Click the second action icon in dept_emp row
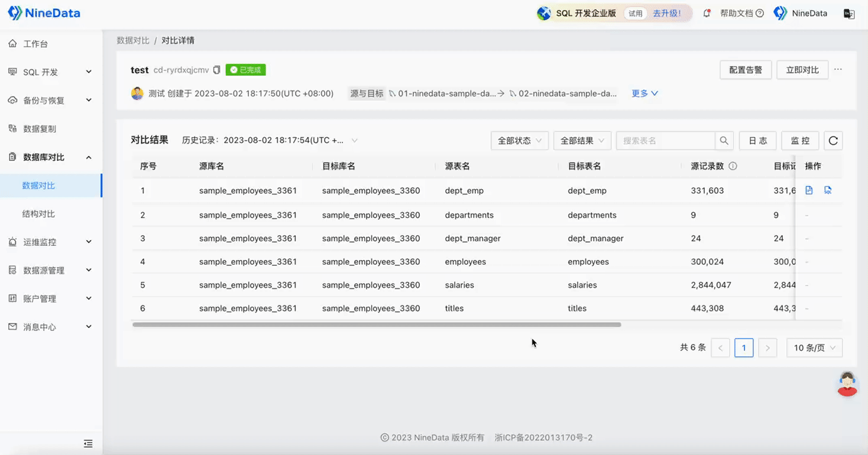This screenshot has height=455, width=868. pyautogui.click(x=828, y=190)
